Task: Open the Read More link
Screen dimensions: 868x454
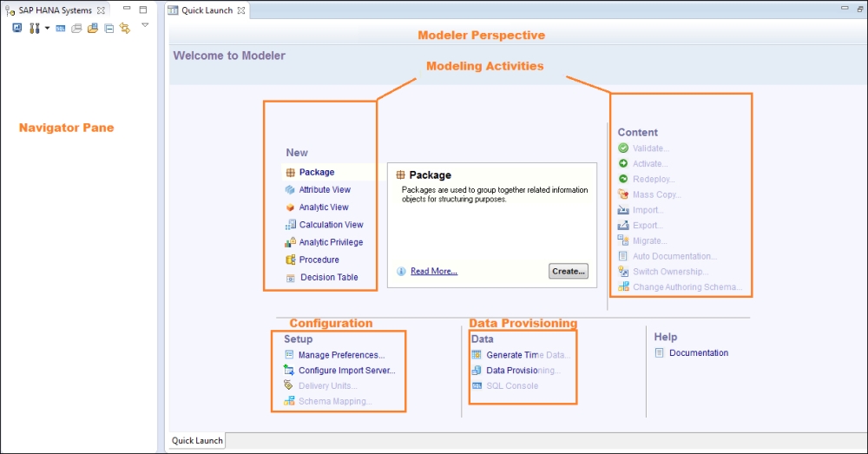Action: point(434,271)
